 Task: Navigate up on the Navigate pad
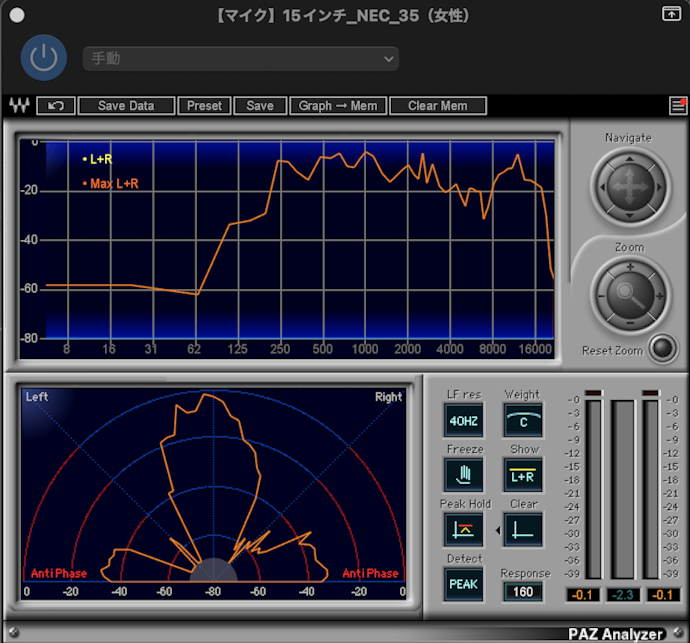click(630, 159)
